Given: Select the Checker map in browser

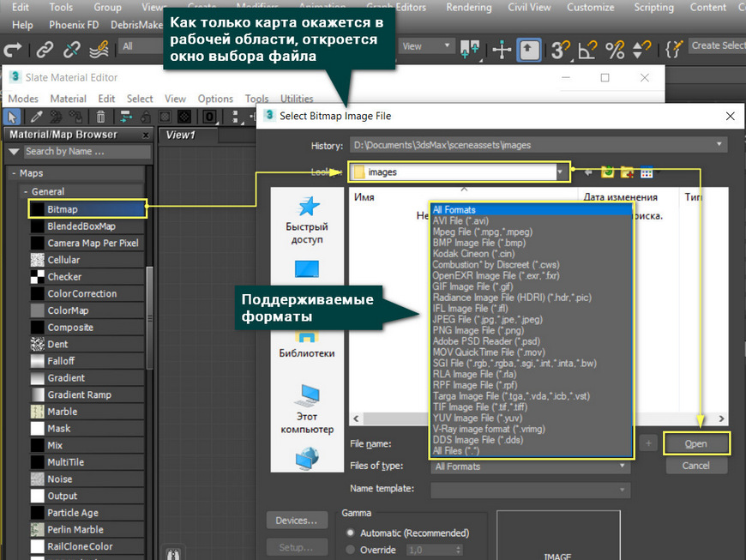Looking at the screenshot, I should (x=87, y=277).
